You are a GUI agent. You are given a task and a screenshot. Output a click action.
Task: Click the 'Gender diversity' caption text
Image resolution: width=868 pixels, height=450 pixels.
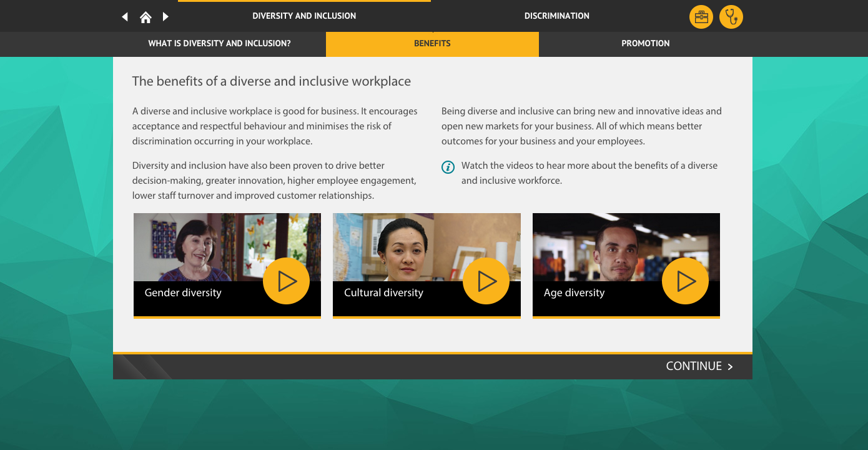click(183, 292)
